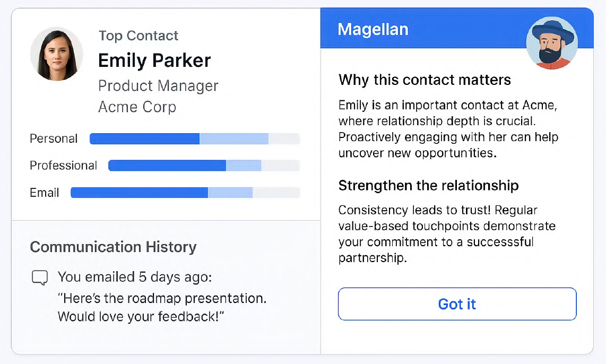Click the chat bubble icon beside emailed message
The height and width of the screenshot is (364, 606).
tap(40, 278)
